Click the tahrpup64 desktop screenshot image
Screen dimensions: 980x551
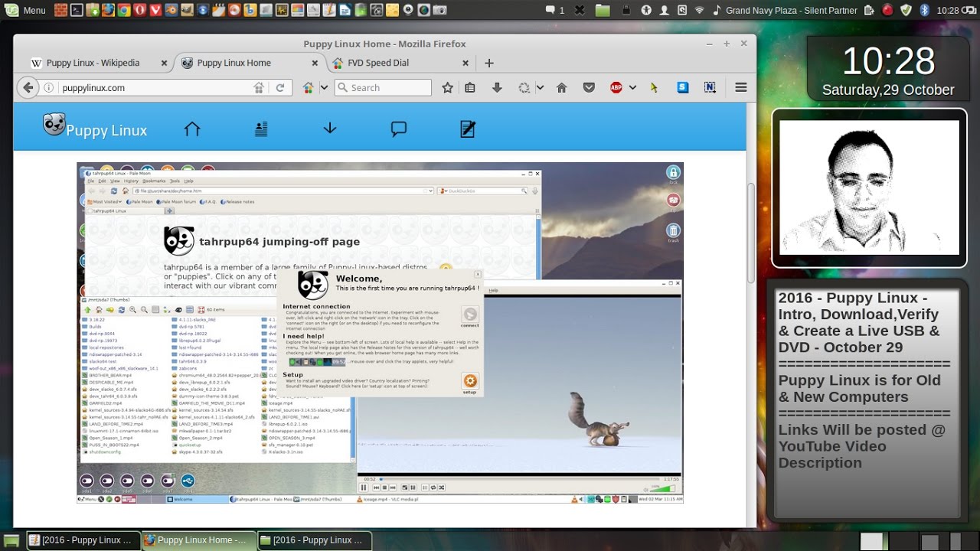pyautogui.click(x=380, y=332)
